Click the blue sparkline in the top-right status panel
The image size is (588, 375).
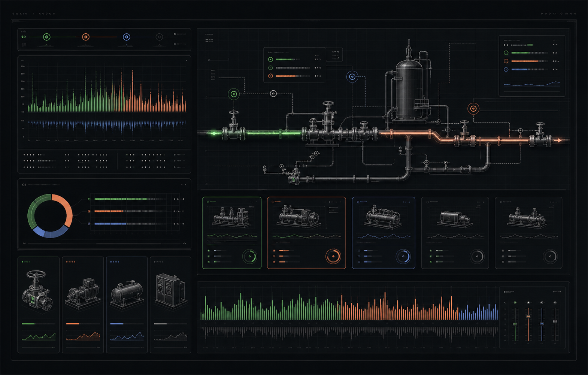532,84
